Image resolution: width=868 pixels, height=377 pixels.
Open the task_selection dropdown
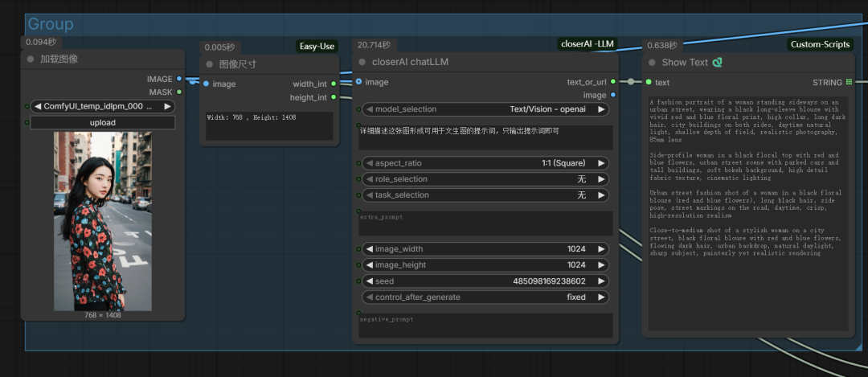tap(485, 195)
